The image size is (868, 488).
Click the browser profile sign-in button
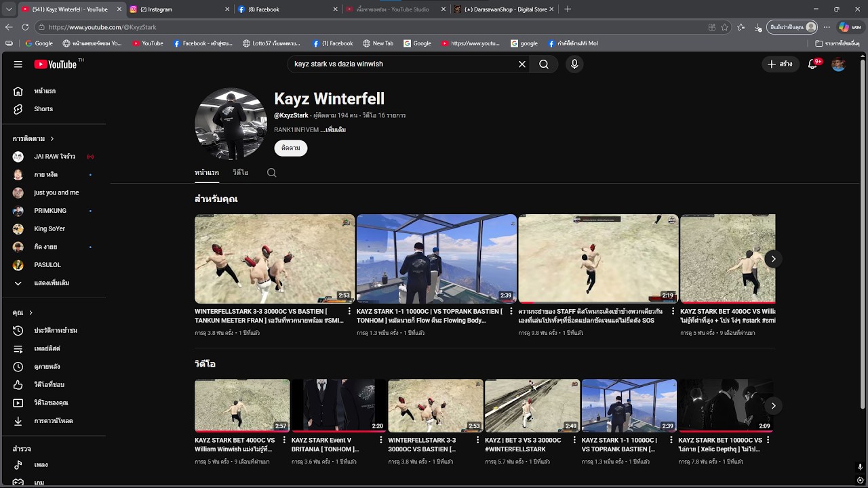point(793,27)
